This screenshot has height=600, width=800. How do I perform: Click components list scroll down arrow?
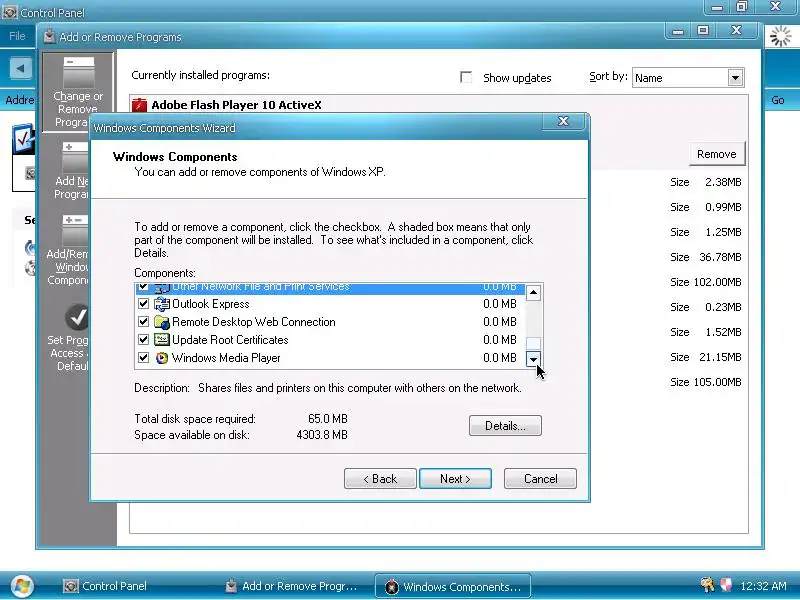(533, 359)
